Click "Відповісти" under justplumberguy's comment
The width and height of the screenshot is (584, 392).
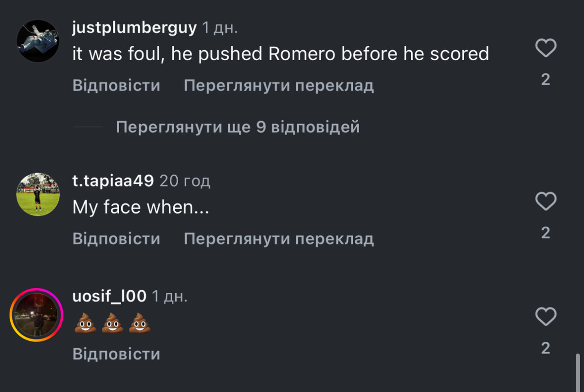(x=116, y=86)
